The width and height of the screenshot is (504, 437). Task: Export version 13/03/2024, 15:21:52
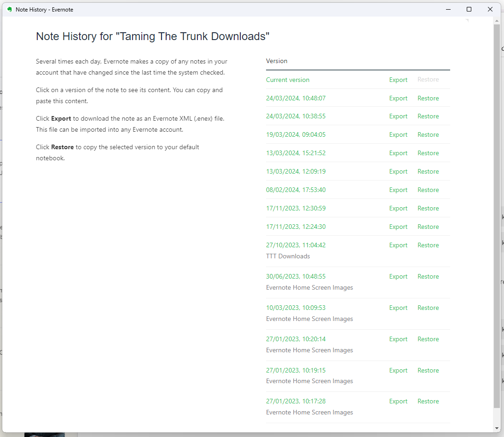pos(398,153)
